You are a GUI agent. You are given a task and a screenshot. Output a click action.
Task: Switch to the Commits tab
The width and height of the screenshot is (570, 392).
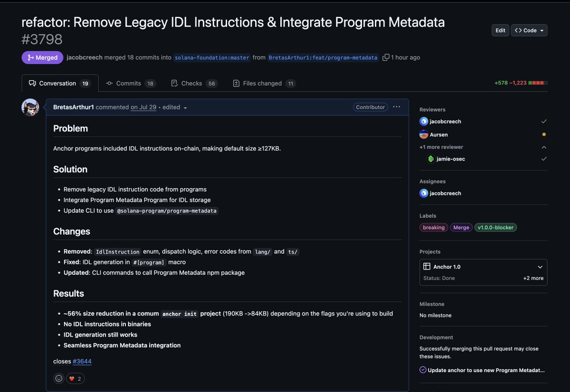click(x=131, y=83)
